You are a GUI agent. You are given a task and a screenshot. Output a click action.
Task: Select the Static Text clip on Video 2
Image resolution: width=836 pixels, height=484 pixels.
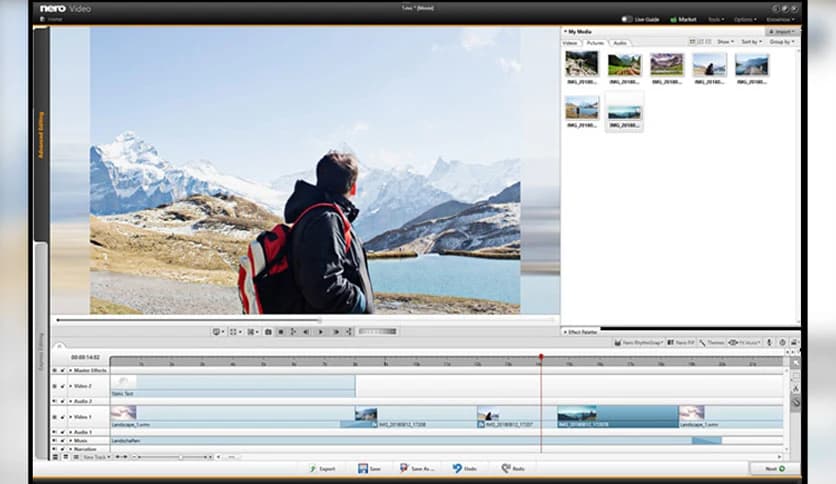233,386
